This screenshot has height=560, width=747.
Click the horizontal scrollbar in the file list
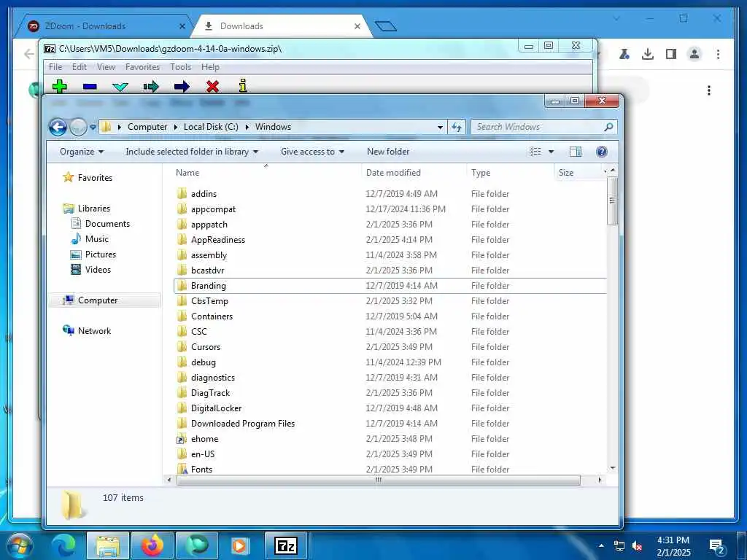[379, 480]
